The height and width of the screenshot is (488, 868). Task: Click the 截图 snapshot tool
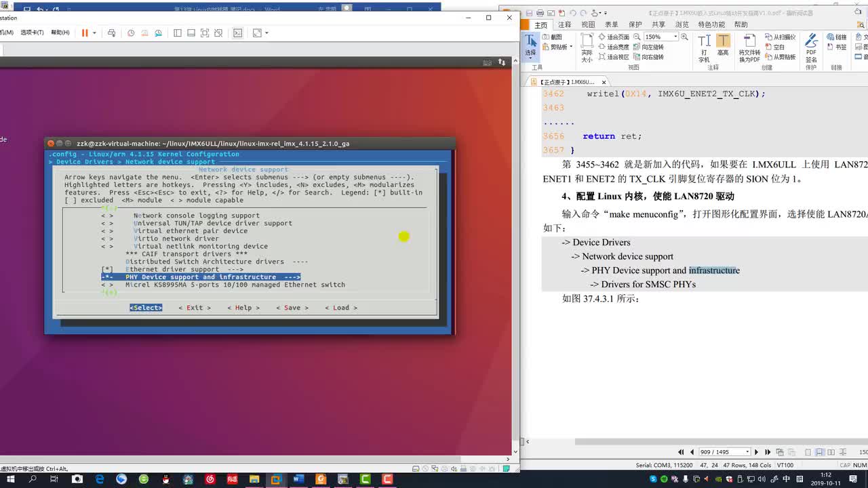[x=552, y=37]
